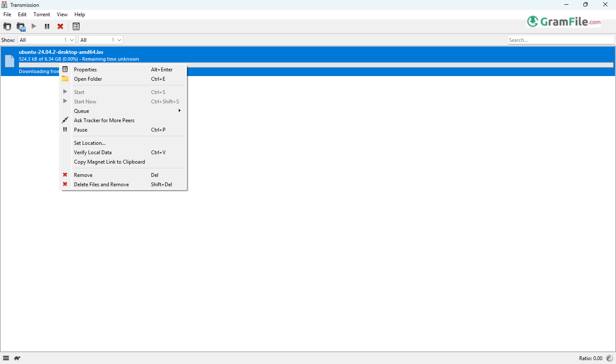Click the red X icon beside Remove
The image size is (616, 364).
point(65,175)
